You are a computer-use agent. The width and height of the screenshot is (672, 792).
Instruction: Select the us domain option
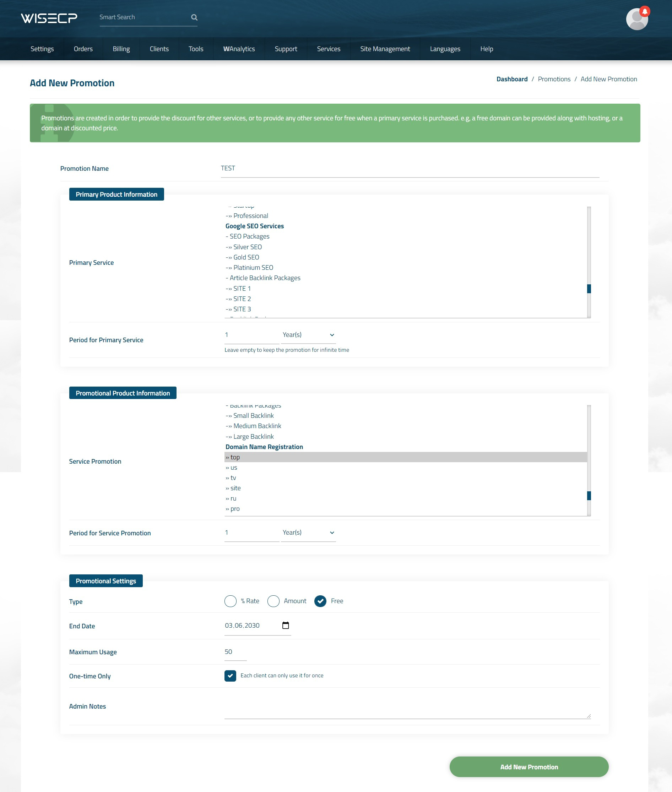(406, 467)
